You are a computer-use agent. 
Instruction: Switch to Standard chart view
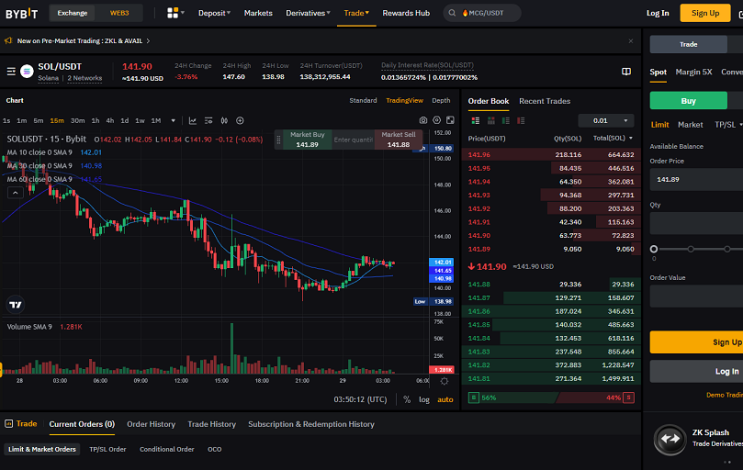[363, 100]
